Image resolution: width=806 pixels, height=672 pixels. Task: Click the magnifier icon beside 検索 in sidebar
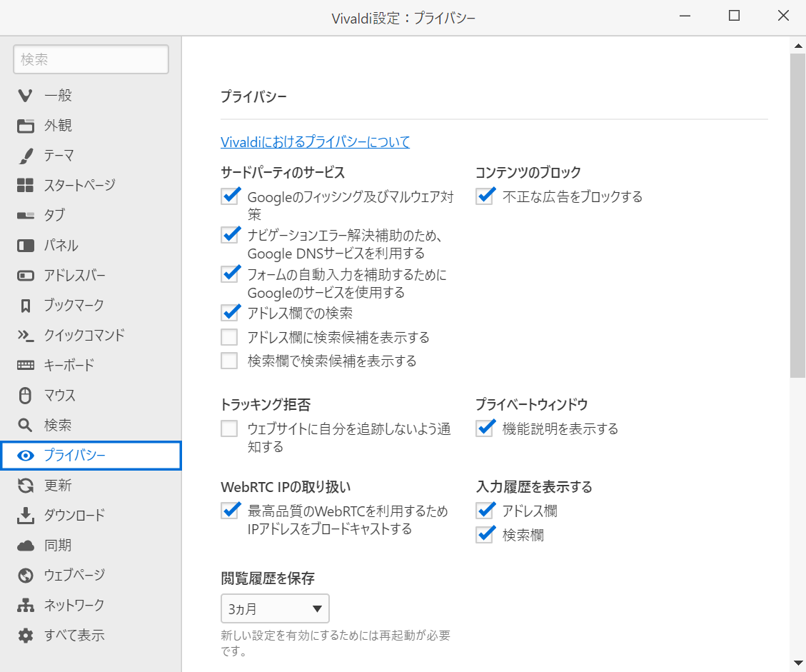pos(25,425)
